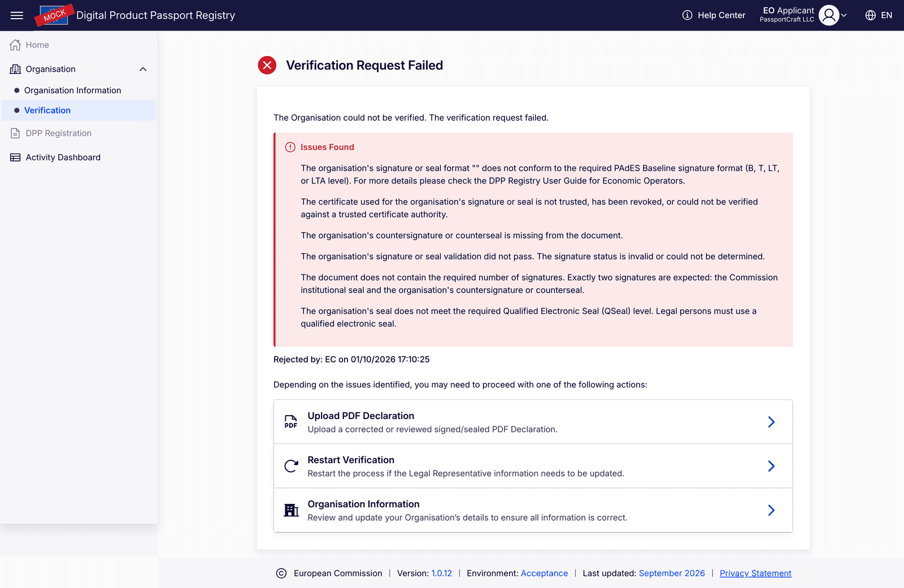Viewport: 904px width, 588px height.
Task: Click the Organisation building icon in sidebar
Action: coord(15,69)
